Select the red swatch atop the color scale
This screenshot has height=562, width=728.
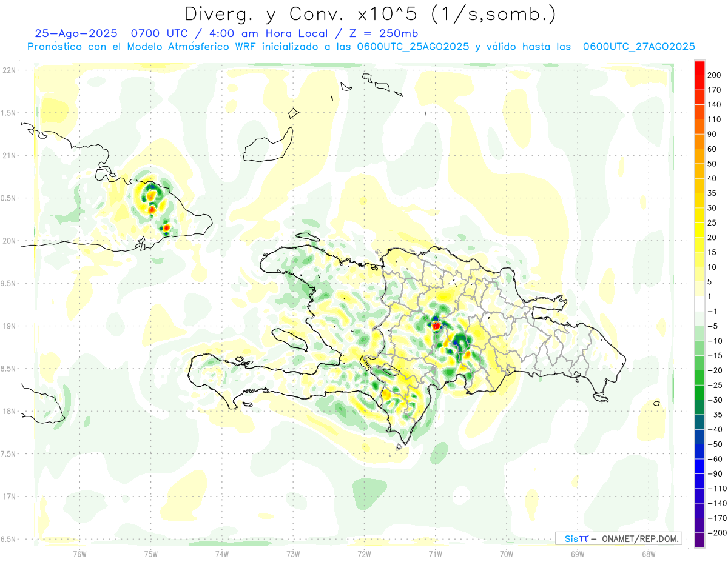coord(700,68)
